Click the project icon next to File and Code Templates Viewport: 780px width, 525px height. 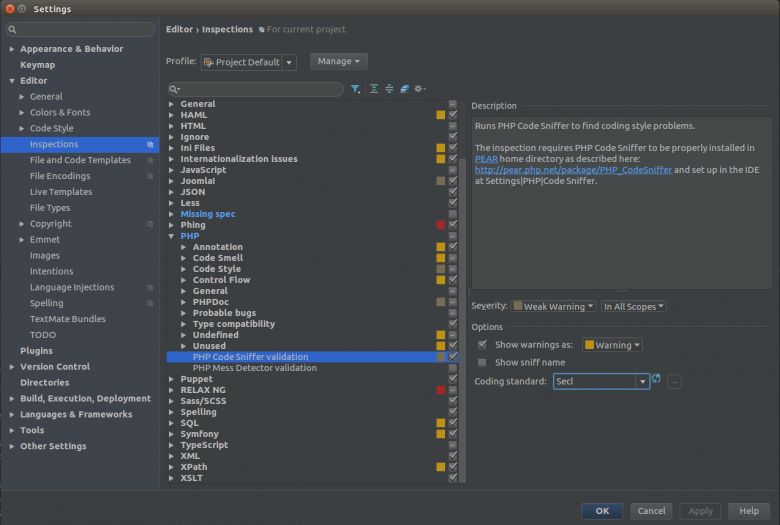pyautogui.click(x=150, y=160)
